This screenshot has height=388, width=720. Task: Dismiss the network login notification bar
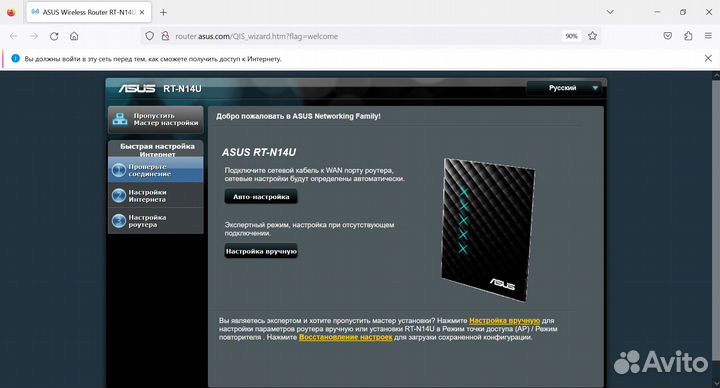[x=708, y=58]
